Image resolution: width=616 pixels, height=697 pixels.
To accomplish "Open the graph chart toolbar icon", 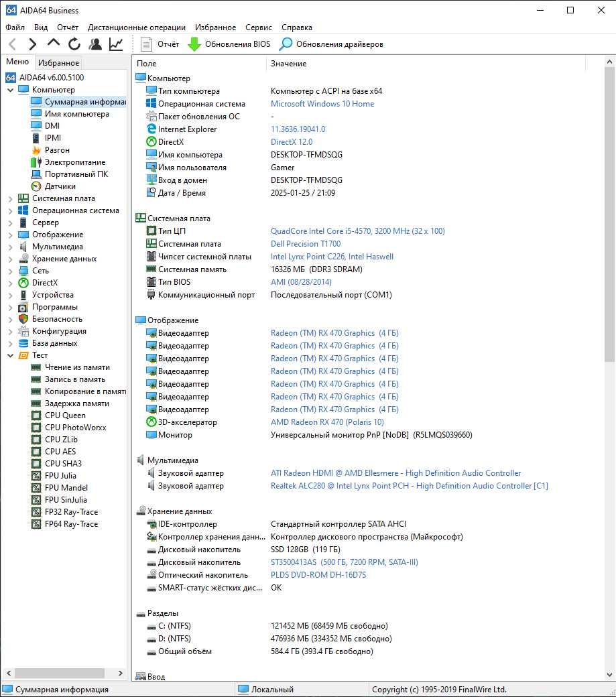I will coord(116,44).
